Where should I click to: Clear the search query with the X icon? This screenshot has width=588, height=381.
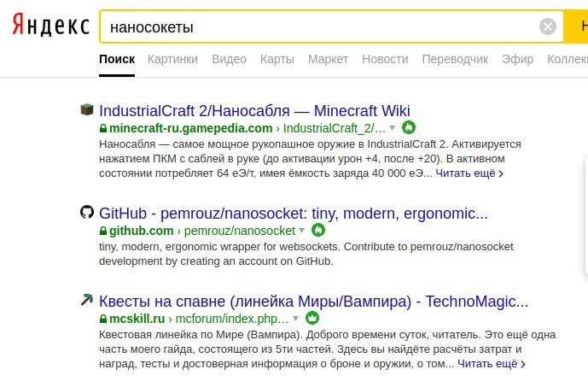coord(548,26)
